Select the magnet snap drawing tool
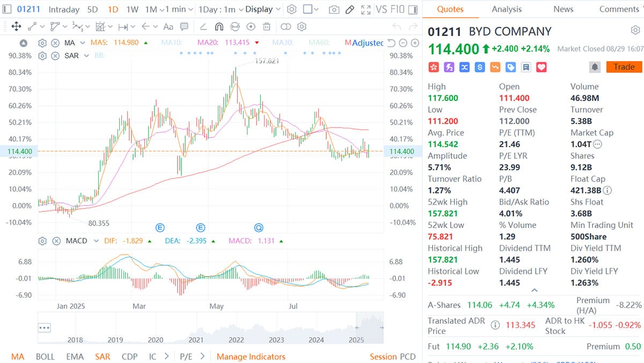 [219, 26]
